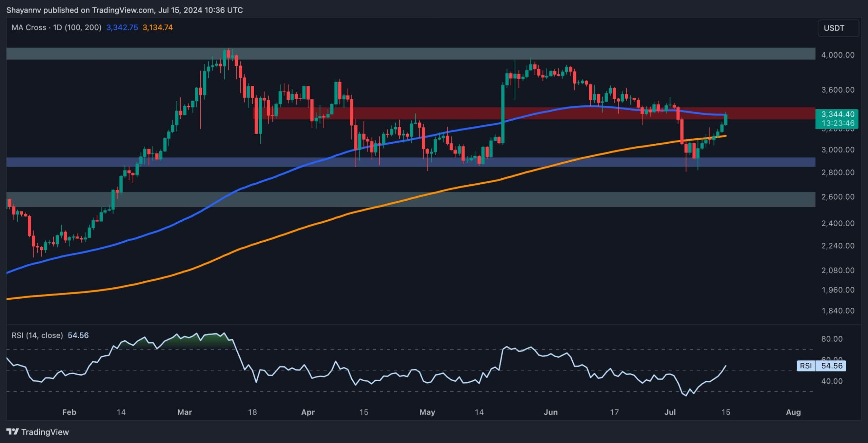Click the Apr date on time axis
Image resolution: width=868 pixels, height=443 pixels.
(308, 412)
